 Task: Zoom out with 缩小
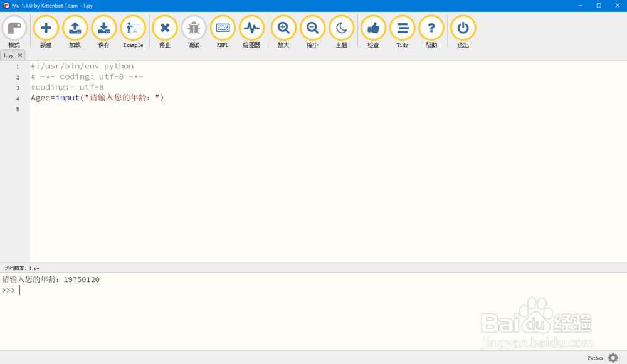[313, 32]
